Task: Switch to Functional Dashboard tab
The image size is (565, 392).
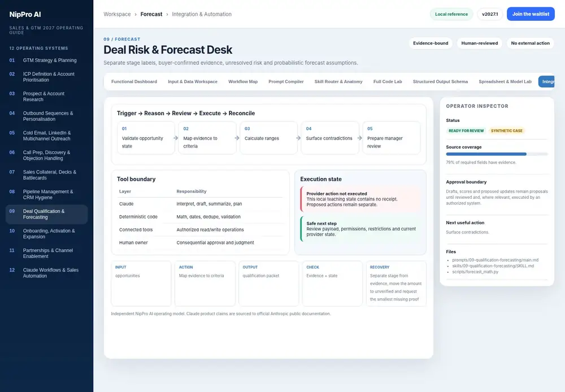Action: point(134,82)
